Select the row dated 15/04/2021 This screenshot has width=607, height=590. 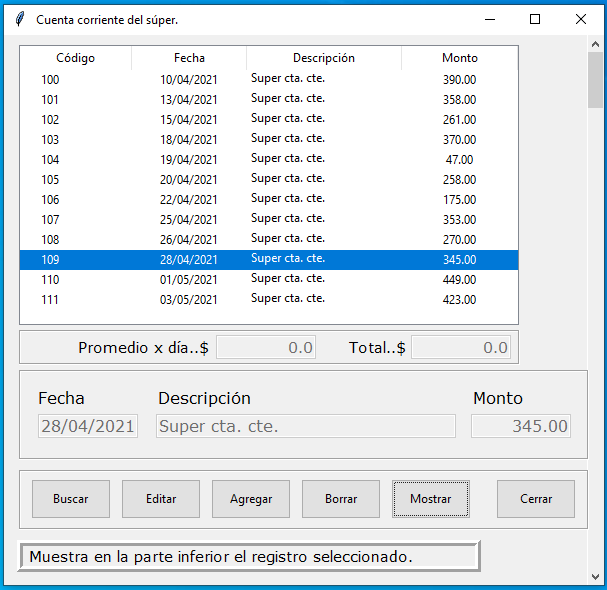(x=269, y=120)
